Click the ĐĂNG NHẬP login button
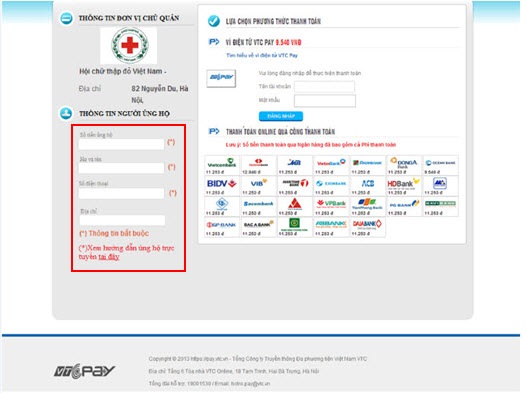This screenshot has height=393, width=526. coord(281,116)
